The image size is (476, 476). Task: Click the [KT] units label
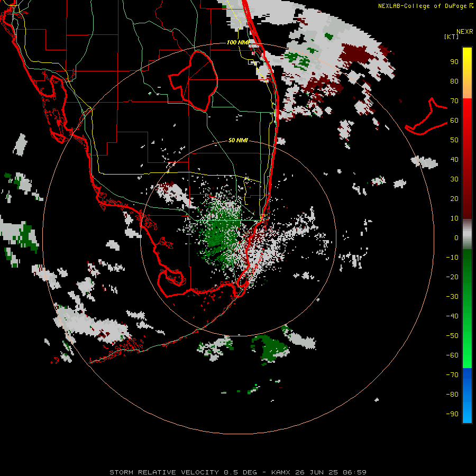click(452, 36)
